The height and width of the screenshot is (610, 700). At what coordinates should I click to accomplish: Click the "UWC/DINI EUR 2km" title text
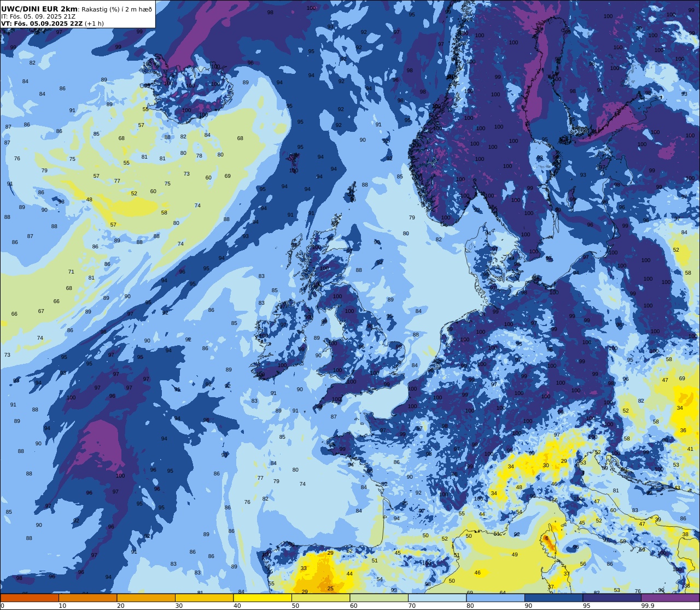39,9
